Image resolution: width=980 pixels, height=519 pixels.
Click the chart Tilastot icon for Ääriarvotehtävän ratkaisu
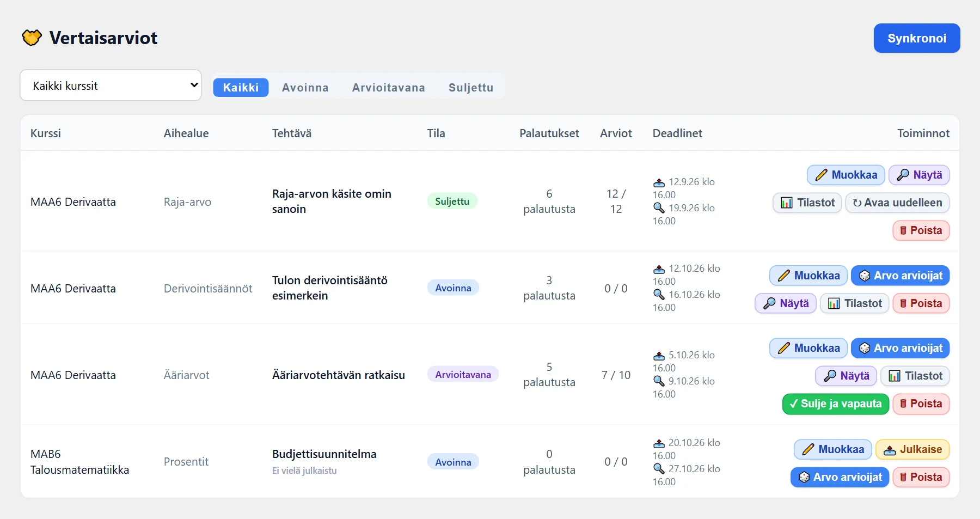(895, 376)
